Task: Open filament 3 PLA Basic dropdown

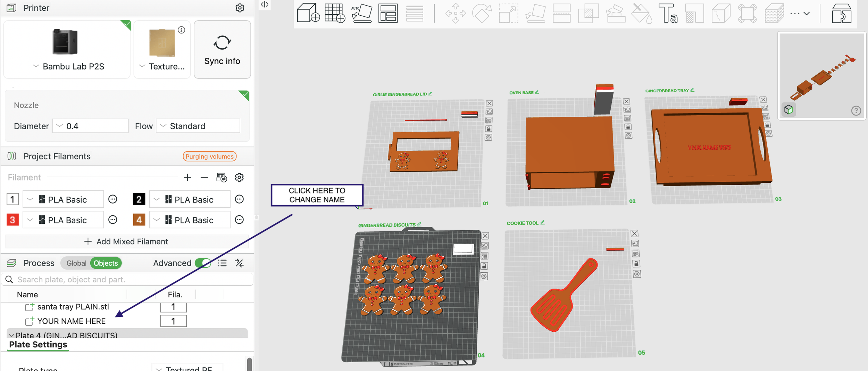Action: tap(63, 220)
